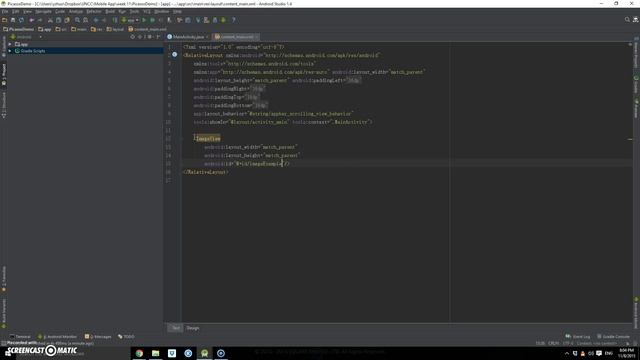Open the Android view selector dropdown in Project panel

(26, 37)
